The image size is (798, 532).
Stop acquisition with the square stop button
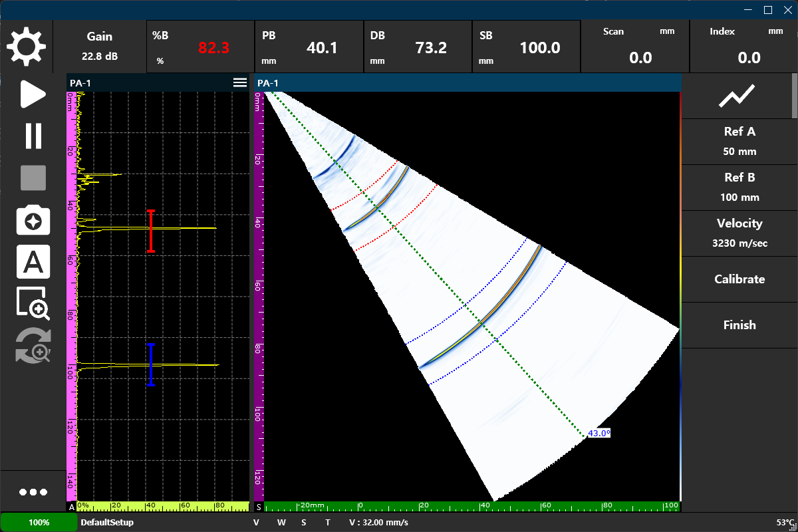(x=33, y=178)
